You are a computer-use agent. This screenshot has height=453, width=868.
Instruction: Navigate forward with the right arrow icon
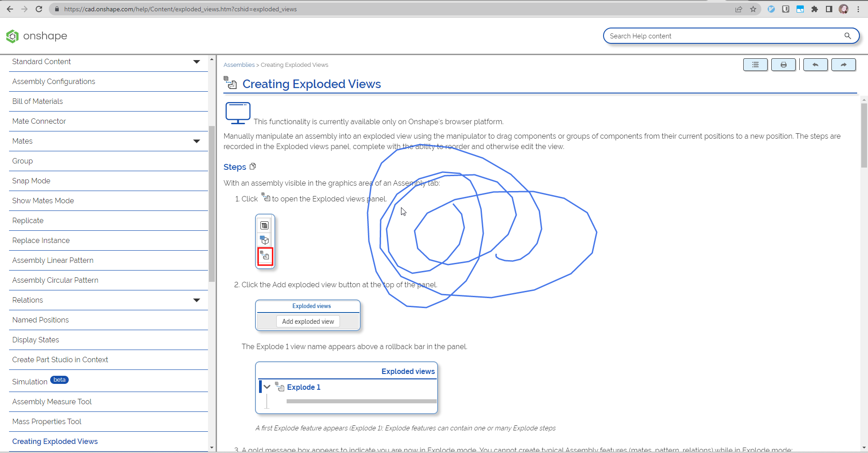click(x=844, y=65)
